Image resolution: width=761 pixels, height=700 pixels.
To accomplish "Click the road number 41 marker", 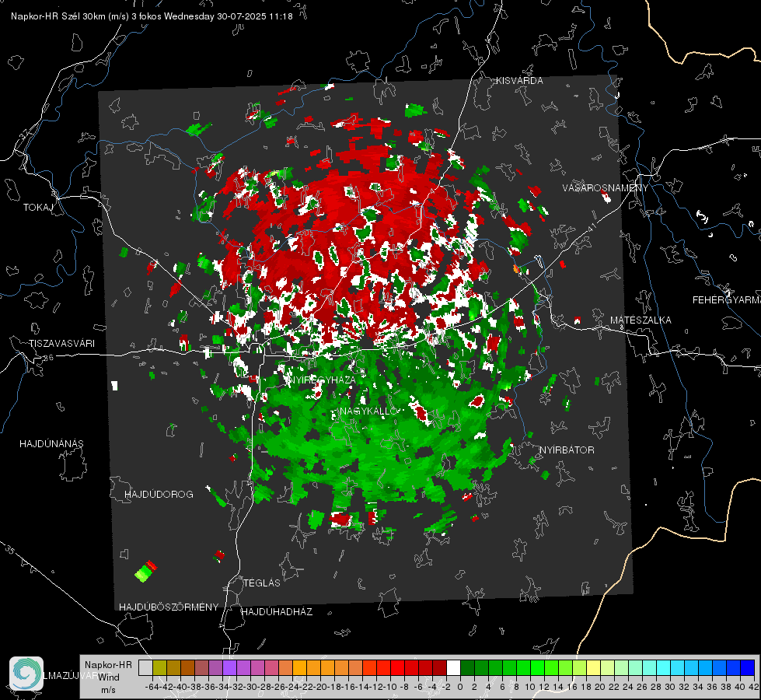I will point(591,227).
